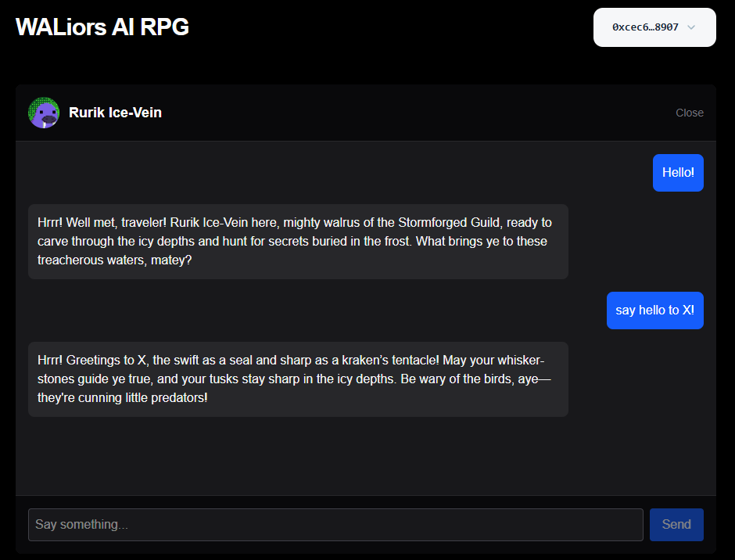Send the chat message
The width and height of the screenshot is (735, 560).
point(676,524)
